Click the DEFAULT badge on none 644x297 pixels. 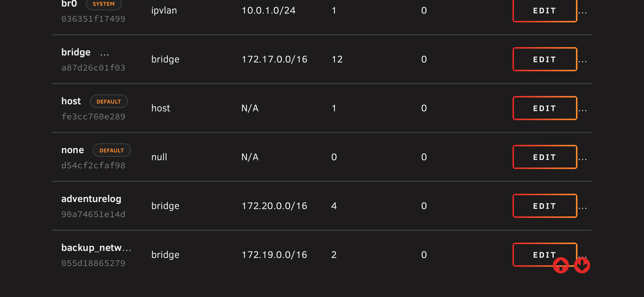click(112, 150)
